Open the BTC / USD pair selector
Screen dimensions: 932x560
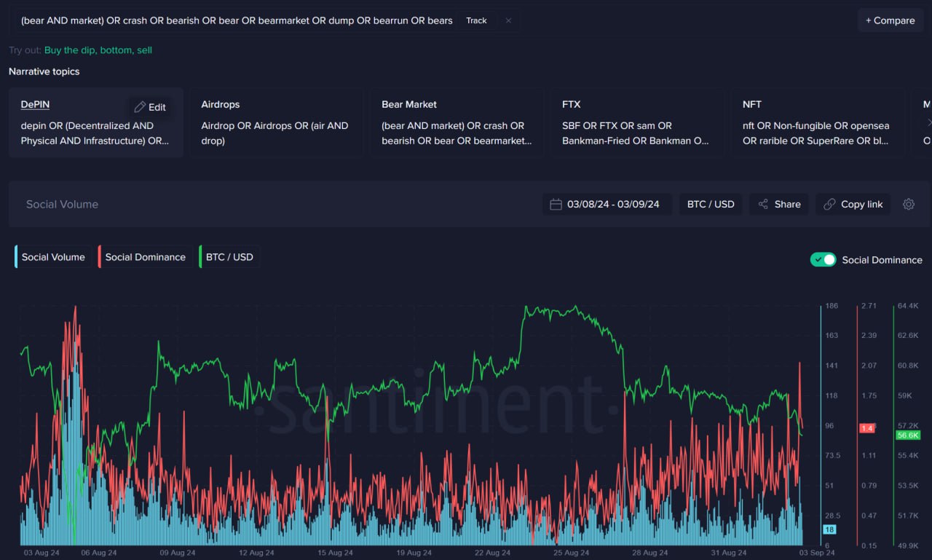[711, 205]
